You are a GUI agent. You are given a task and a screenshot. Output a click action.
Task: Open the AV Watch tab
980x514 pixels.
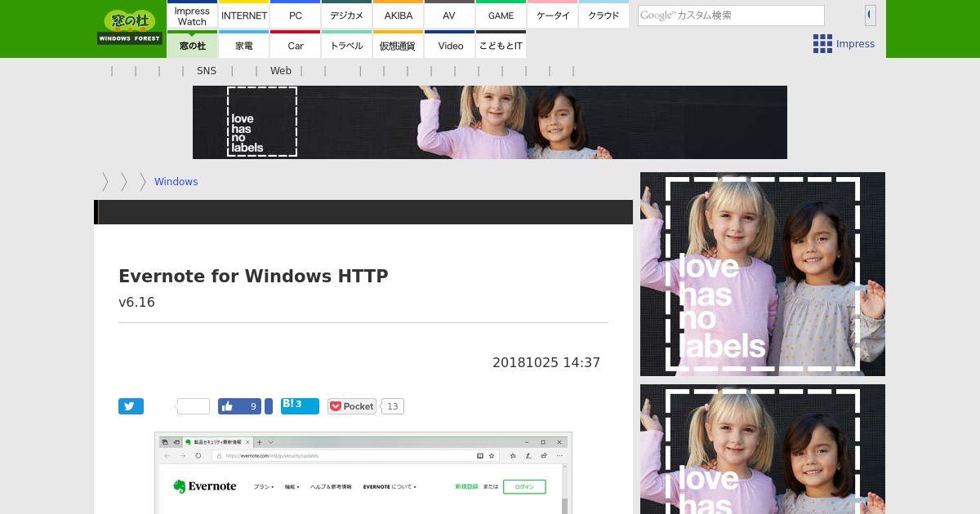[449, 15]
